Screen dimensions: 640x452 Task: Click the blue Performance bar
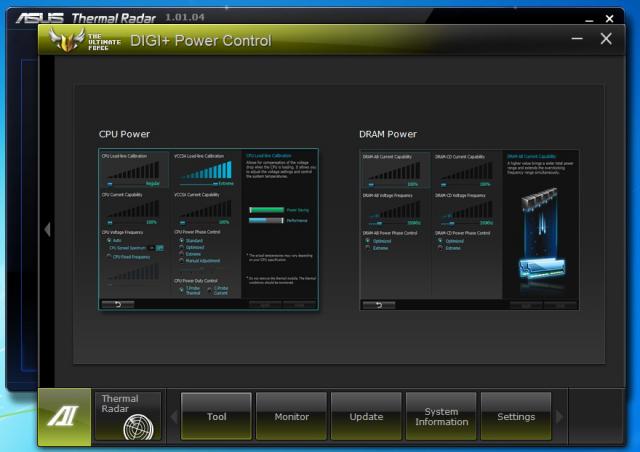pos(267,220)
